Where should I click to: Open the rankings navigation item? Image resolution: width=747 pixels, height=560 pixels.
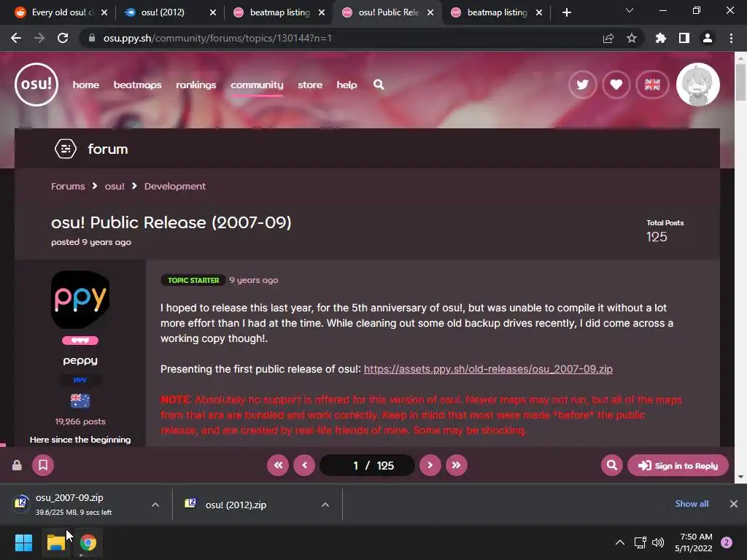pos(196,85)
